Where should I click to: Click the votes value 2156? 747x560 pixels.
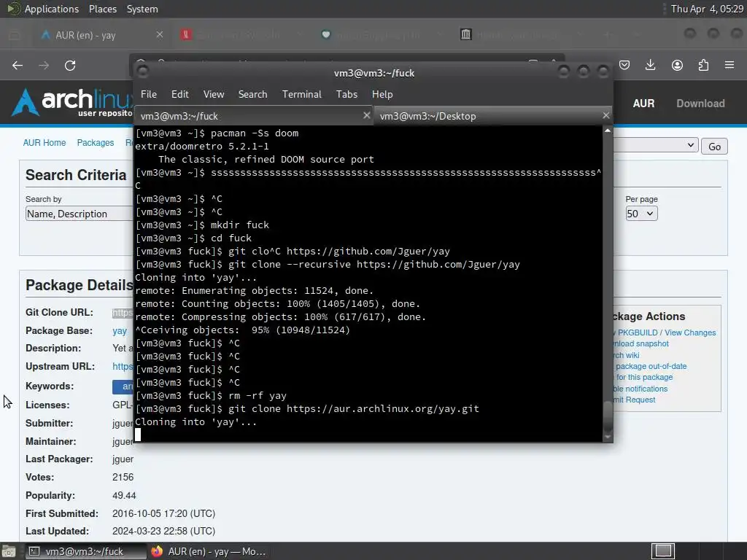[123, 477]
